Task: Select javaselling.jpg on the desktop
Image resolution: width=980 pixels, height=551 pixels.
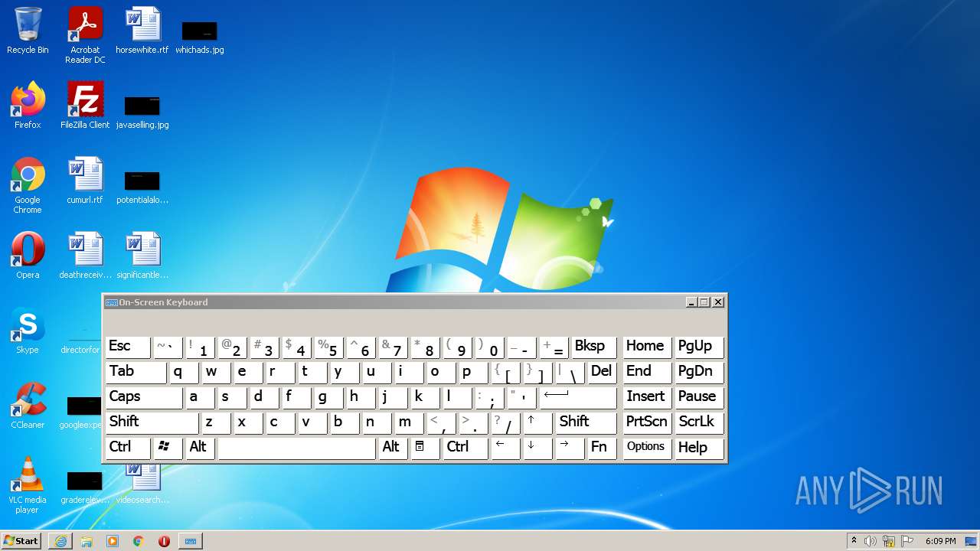Action: pos(142,112)
